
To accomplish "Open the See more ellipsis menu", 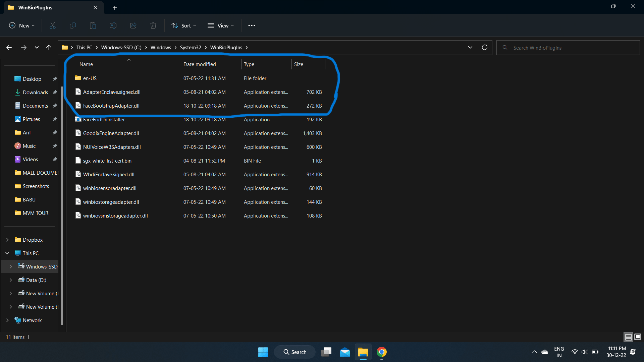I will [x=252, y=25].
